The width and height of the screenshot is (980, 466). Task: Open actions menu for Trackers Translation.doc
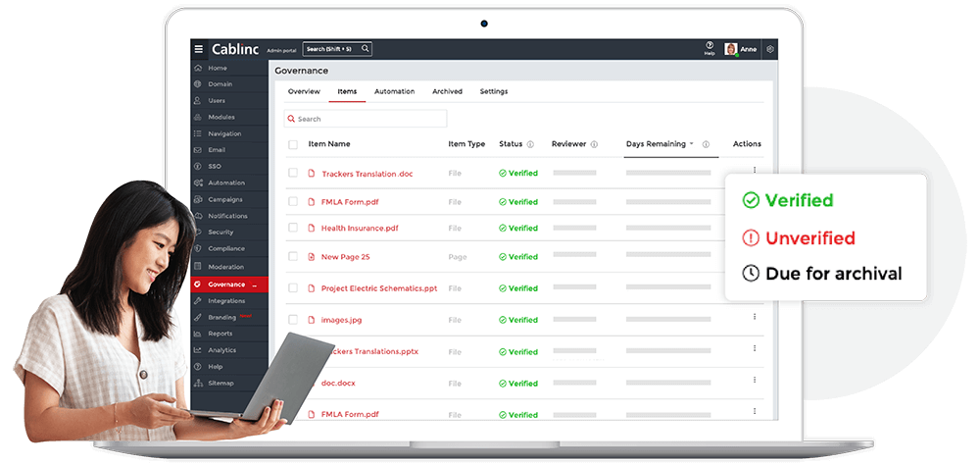pos(755,170)
